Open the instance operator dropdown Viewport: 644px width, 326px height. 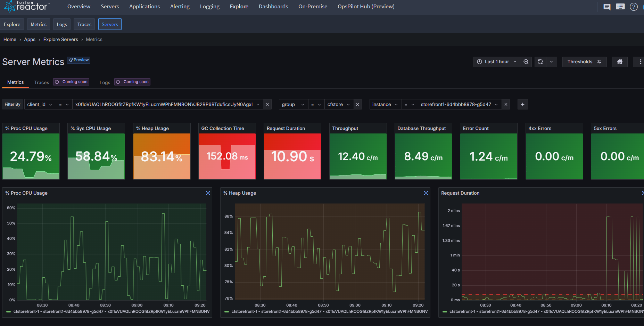(x=410, y=105)
